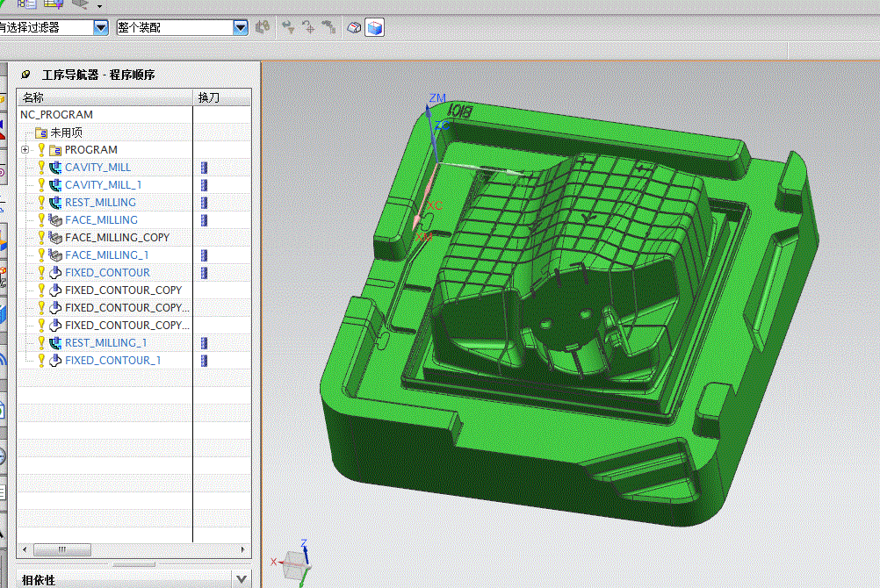Image resolution: width=880 pixels, height=588 pixels.
Task: Click the tool change marker for CAVITY_MILL
Action: coord(205,168)
